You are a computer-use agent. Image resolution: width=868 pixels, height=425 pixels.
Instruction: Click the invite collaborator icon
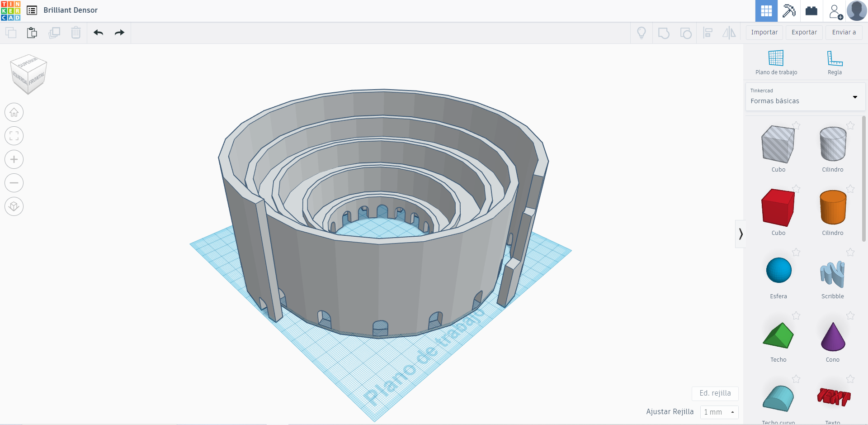[835, 11]
